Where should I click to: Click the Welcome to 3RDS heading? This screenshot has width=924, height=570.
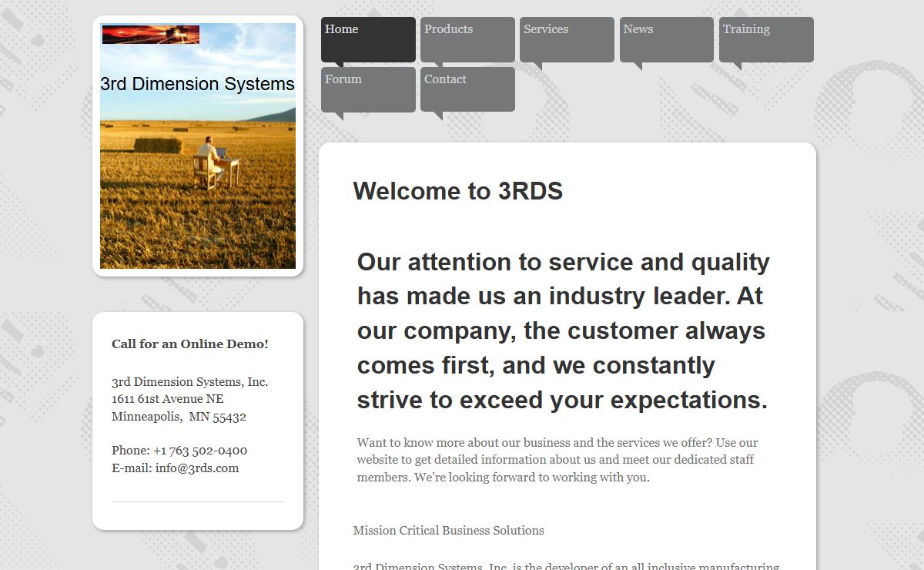click(x=458, y=191)
